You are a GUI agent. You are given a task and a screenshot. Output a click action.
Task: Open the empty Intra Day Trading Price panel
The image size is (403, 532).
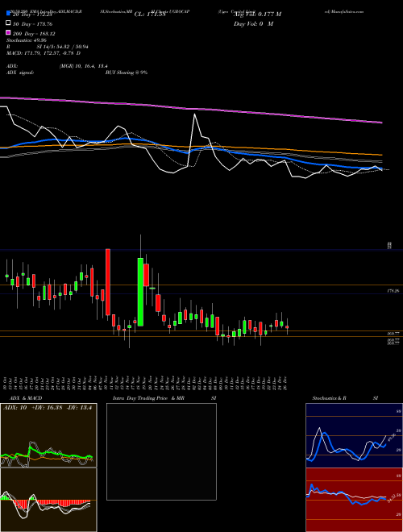[161, 451]
